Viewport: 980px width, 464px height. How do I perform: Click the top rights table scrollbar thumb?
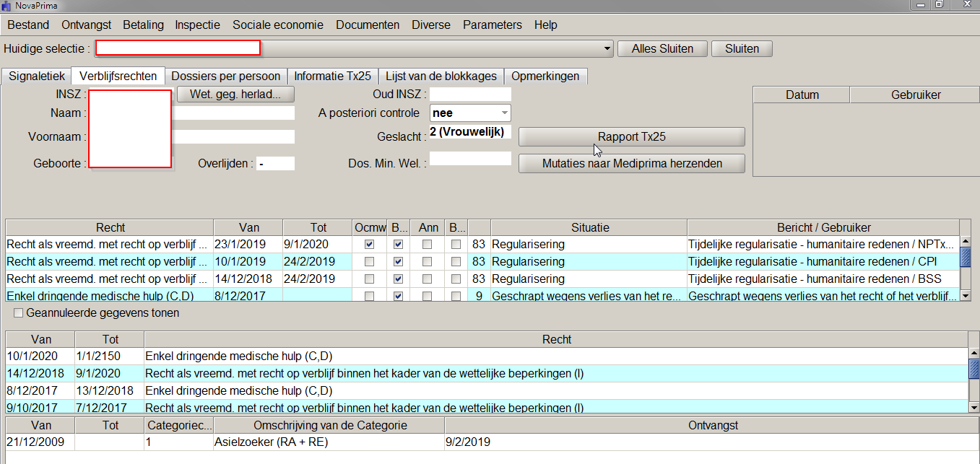point(966,256)
